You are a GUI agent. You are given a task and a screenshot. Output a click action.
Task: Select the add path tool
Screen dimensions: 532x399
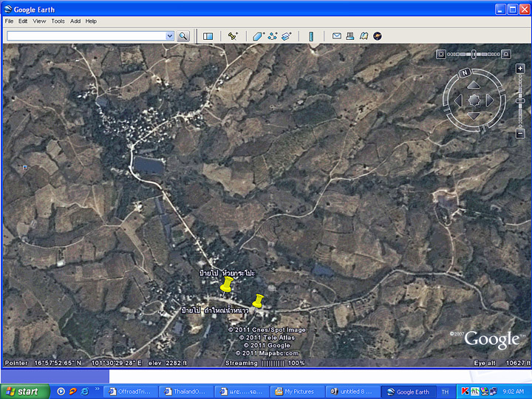[272, 35]
